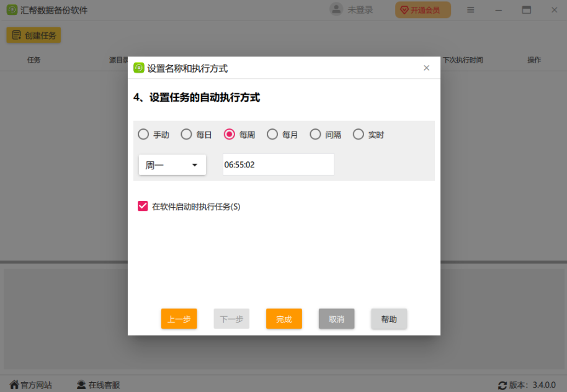This screenshot has width=567, height=392.
Task: Uncheck 在软件启动时执行任务(S) checkbox
Action: point(143,206)
